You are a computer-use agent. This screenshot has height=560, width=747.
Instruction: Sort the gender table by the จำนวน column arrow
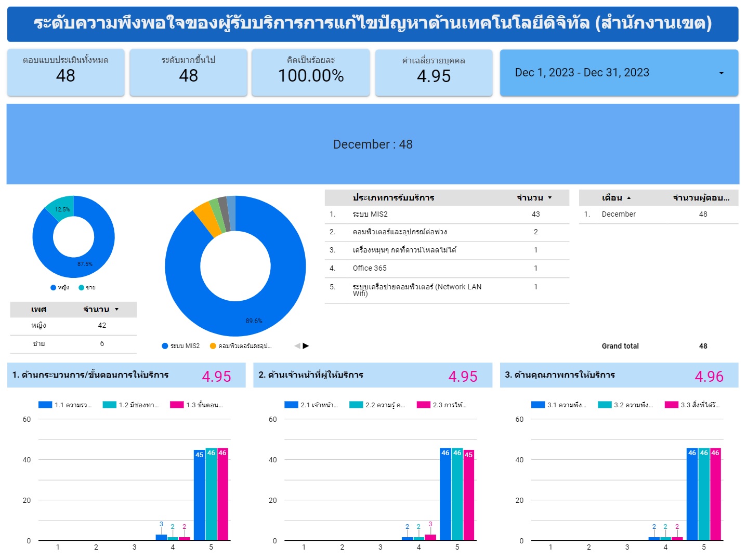(116, 310)
